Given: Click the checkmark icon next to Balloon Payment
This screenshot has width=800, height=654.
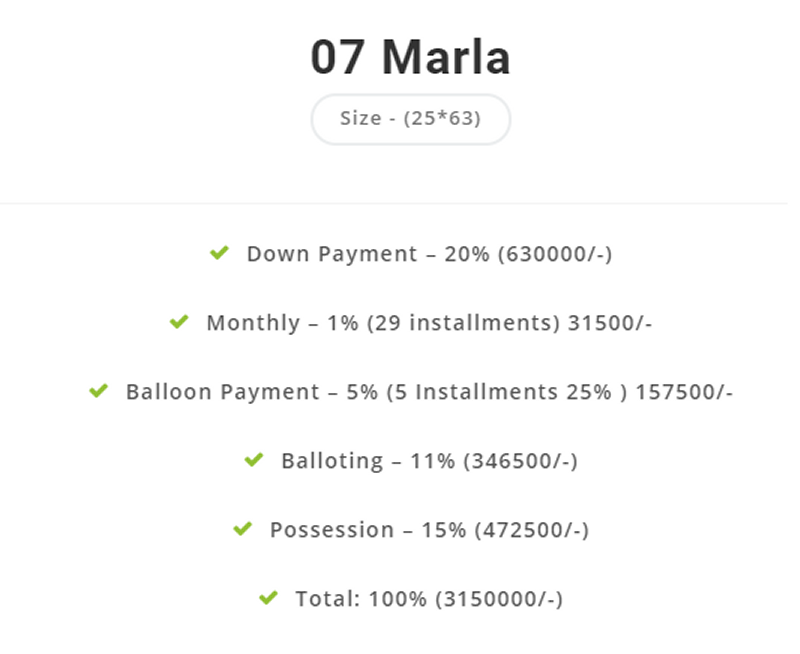Looking at the screenshot, I should tap(98, 391).
